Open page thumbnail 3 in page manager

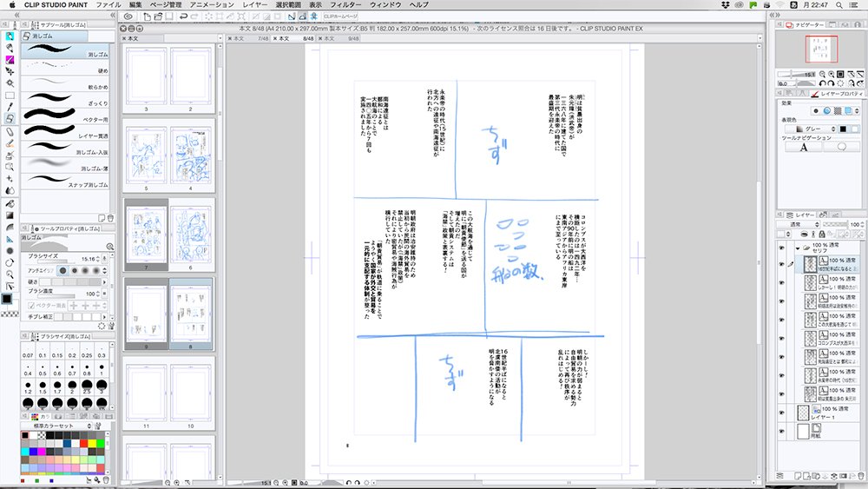[146, 76]
